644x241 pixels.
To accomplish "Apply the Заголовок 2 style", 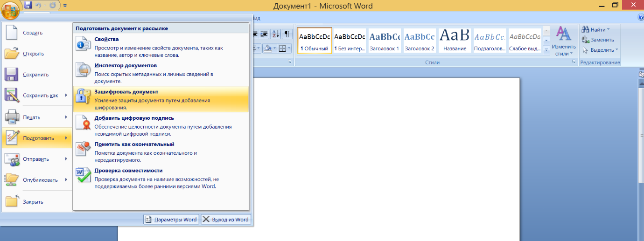I will pyautogui.click(x=420, y=40).
